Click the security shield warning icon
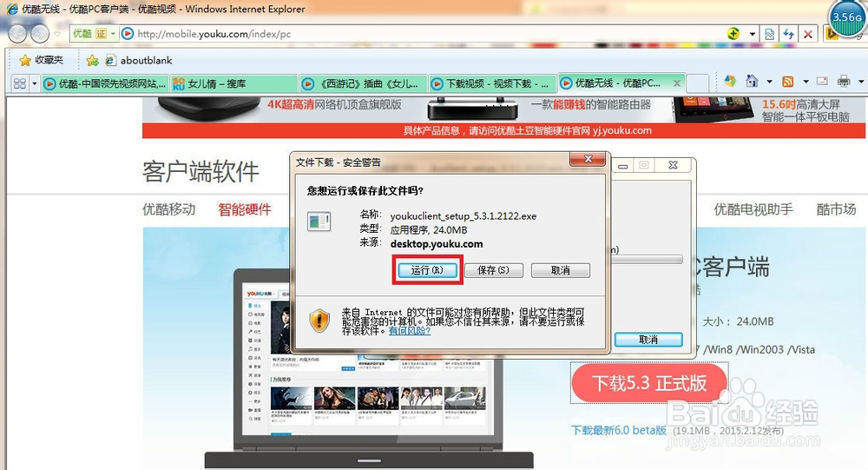This screenshot has height=470, width=868. point(319,321)
